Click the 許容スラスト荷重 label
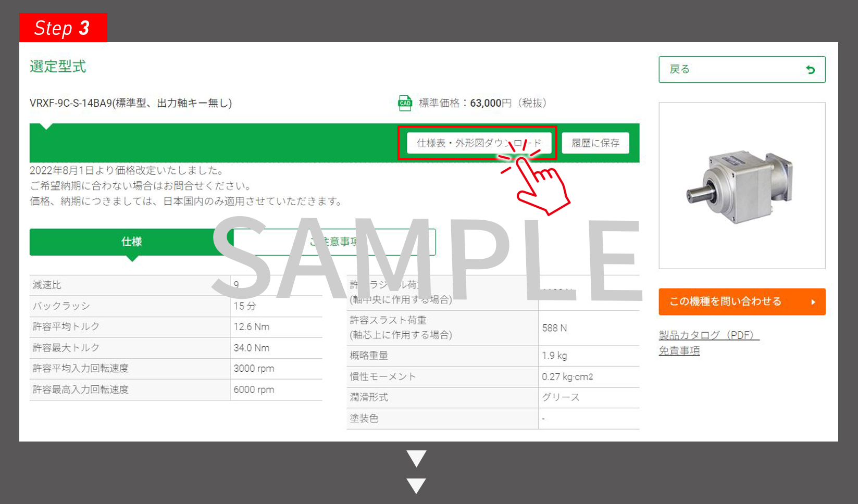The image size is (858, 504). click(x=388, y=320)
